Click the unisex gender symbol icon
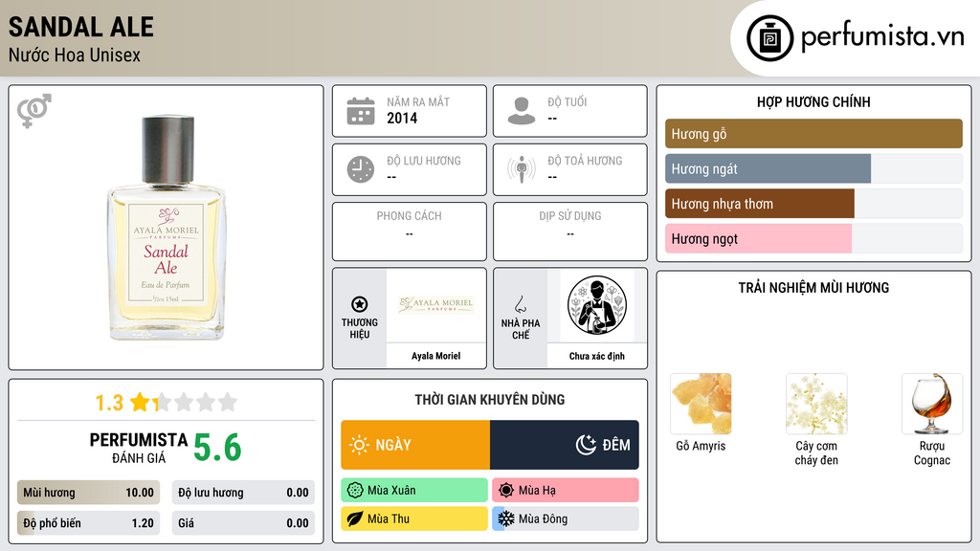 tap(33, 111)
